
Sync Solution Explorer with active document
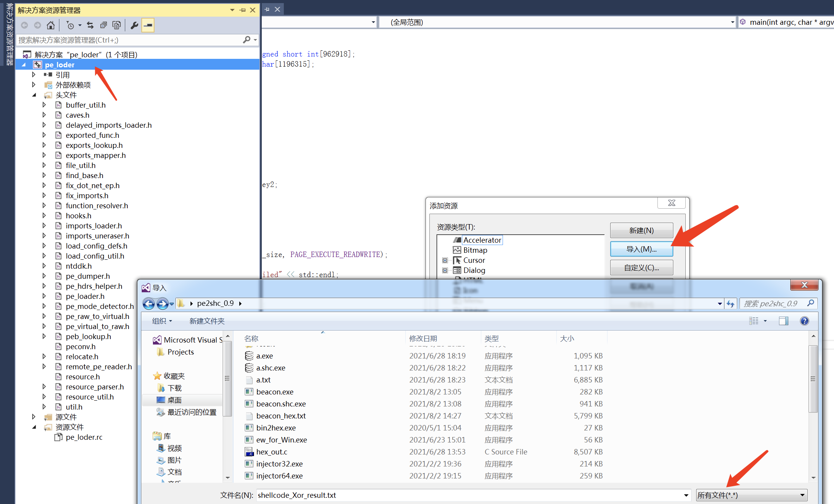90,25
